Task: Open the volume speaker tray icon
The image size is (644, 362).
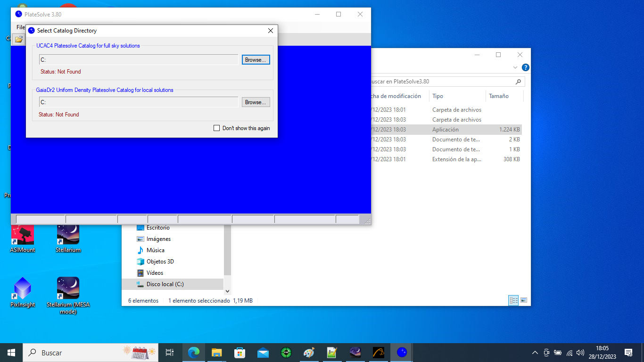Action: click(580, 353)
